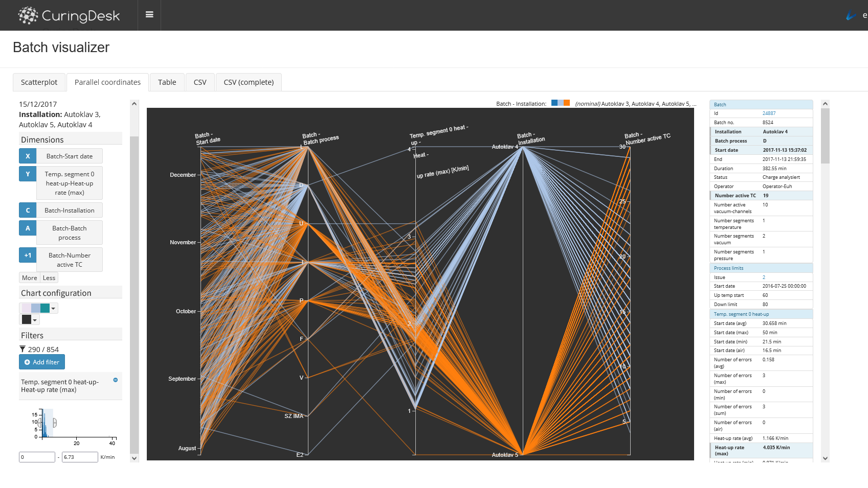Click the C color dimension badge
Screen dimensions: 868x488
point(28,211)
